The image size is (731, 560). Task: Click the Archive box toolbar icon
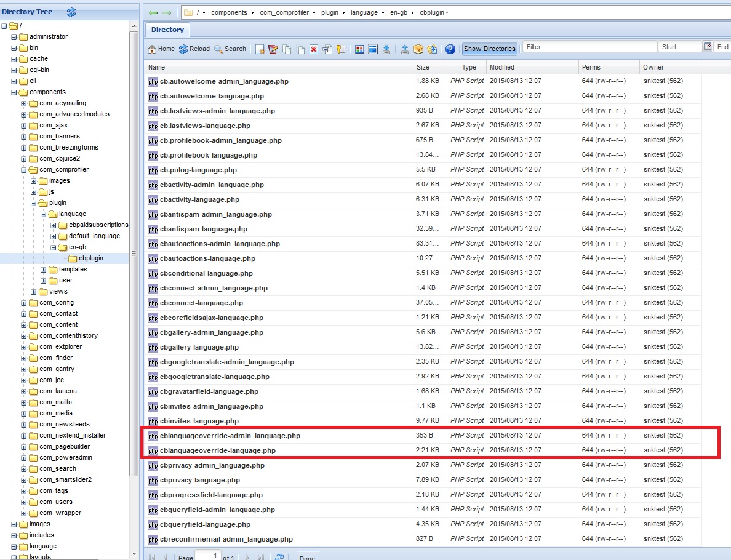(x=418, y=49)
